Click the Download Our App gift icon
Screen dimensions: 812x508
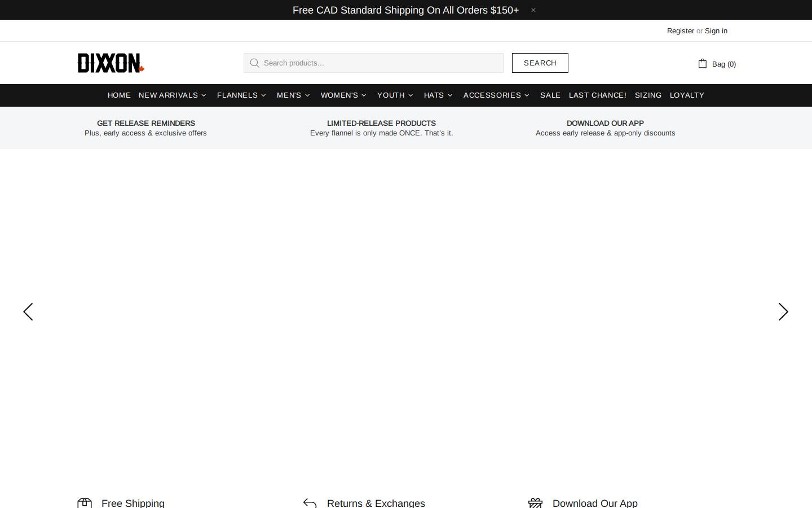pos(535,503)
